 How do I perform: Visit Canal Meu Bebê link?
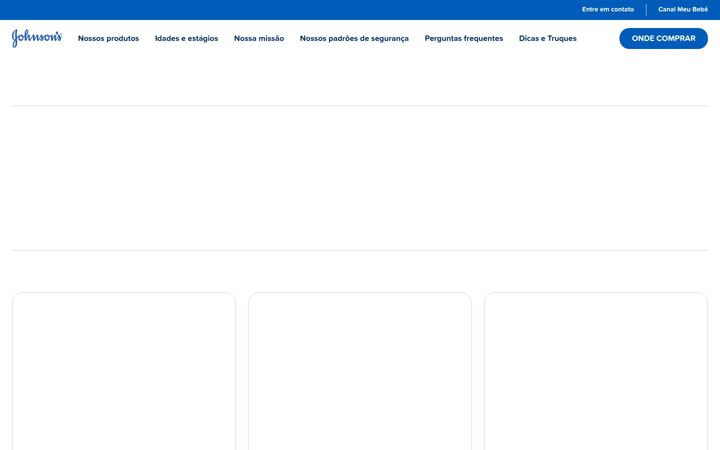pos(683,9)
